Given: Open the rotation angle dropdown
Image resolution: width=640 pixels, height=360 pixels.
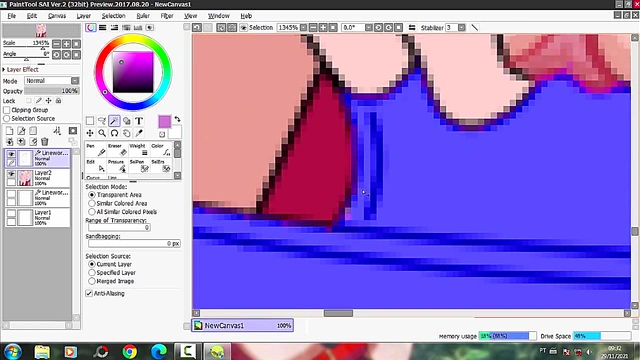Looking at the screenshot, I should tap(369, 27).
